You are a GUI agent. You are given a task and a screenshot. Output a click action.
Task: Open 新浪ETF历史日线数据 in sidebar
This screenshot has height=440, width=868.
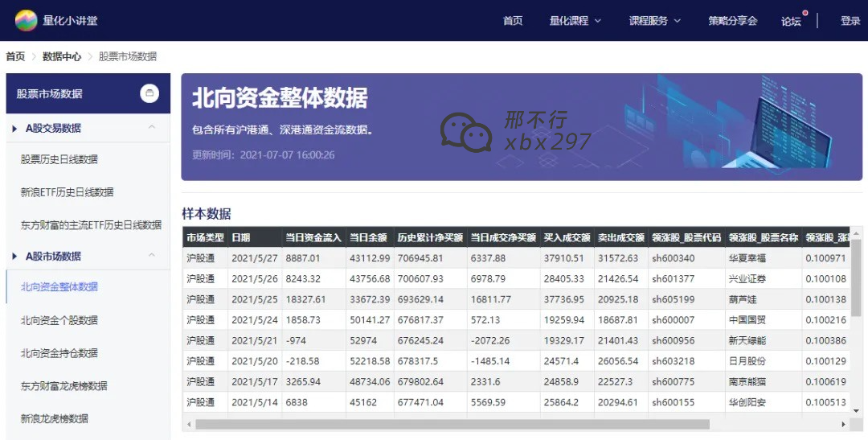[67, 192]
